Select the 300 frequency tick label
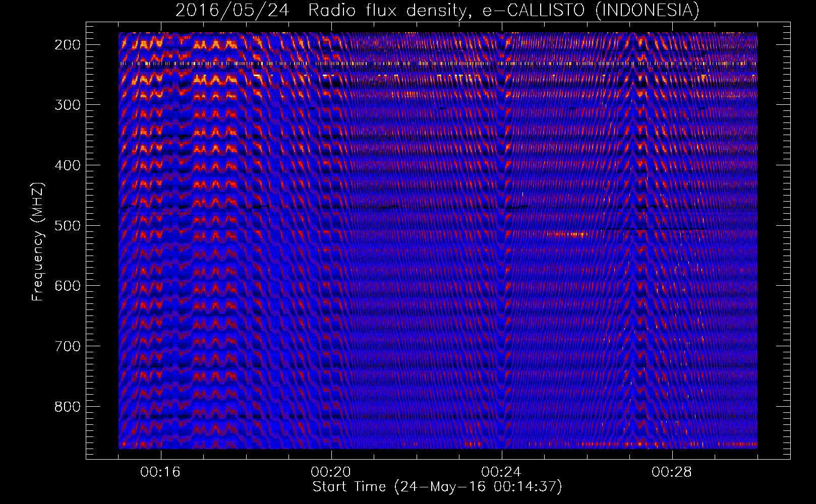 pyautogui.click(x=67, y=105)
